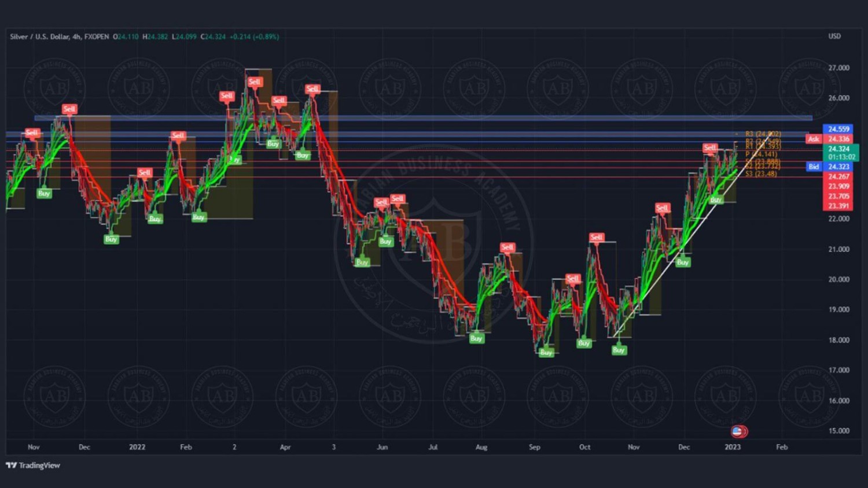The height and width of the screenshot is (488, 868).
Task: Click the Bid label tag
Action: pyautogui.click(x=814, y=167)
